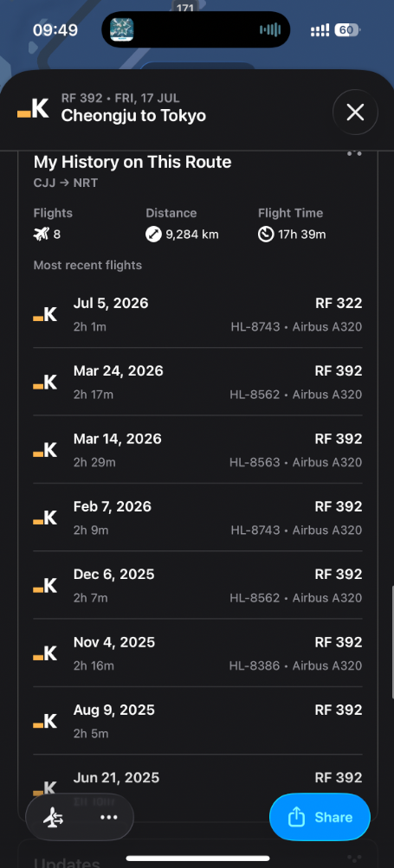Share this flight with the Share button
394x868 pixels.
pos(320,817)
